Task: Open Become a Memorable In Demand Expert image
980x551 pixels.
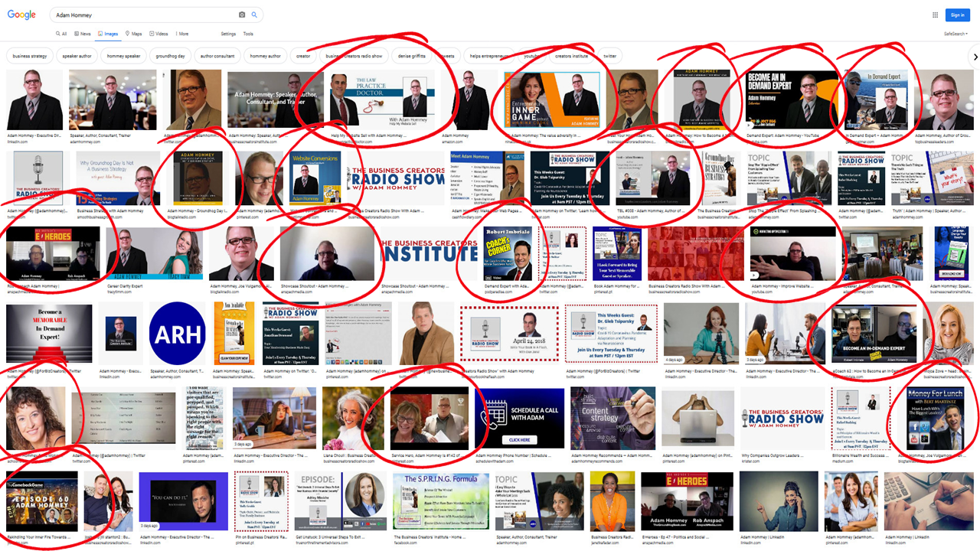Action: click(49, 333)
